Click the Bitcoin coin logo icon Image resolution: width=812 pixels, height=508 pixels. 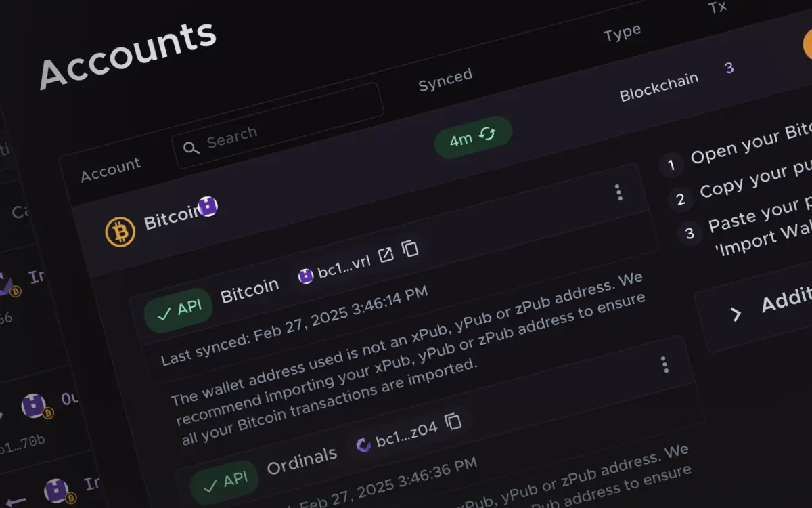pos(120,231)
